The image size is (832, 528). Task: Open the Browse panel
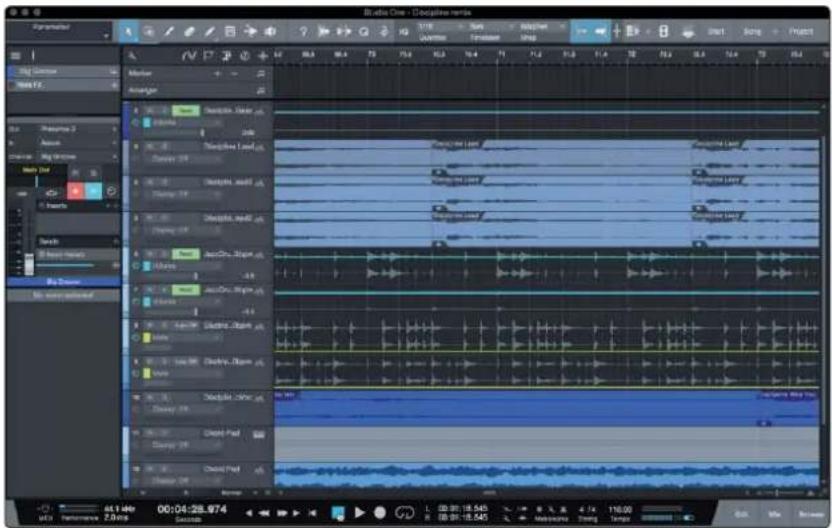tap(811, 514)
